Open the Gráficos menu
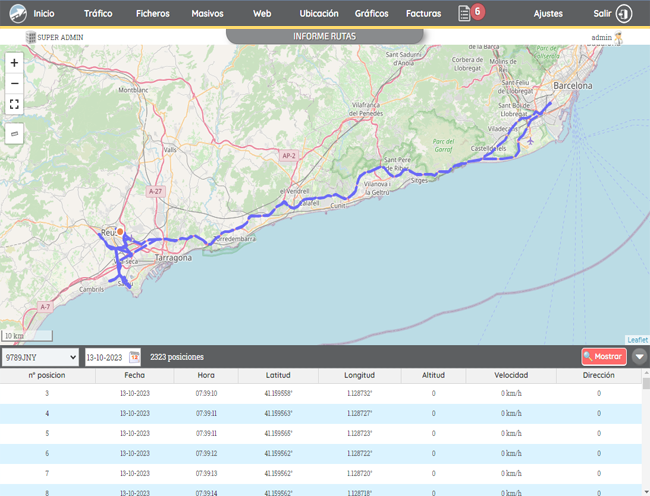 pyautogui.click(x=371, y=14)
